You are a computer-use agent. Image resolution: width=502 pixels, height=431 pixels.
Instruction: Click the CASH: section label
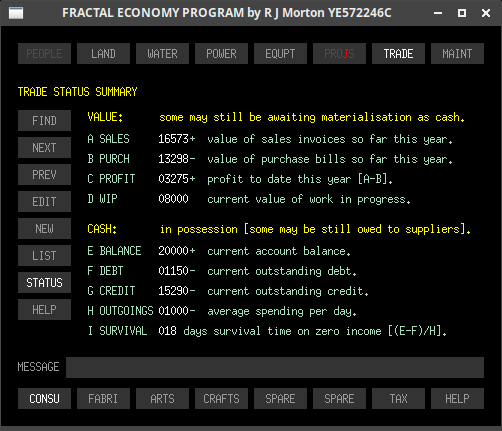[102, 229]
